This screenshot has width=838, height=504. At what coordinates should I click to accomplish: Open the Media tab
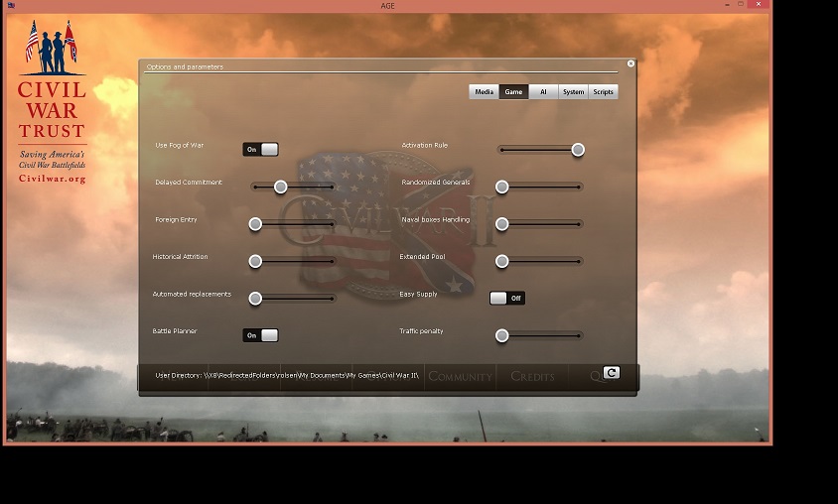point(484,92)
